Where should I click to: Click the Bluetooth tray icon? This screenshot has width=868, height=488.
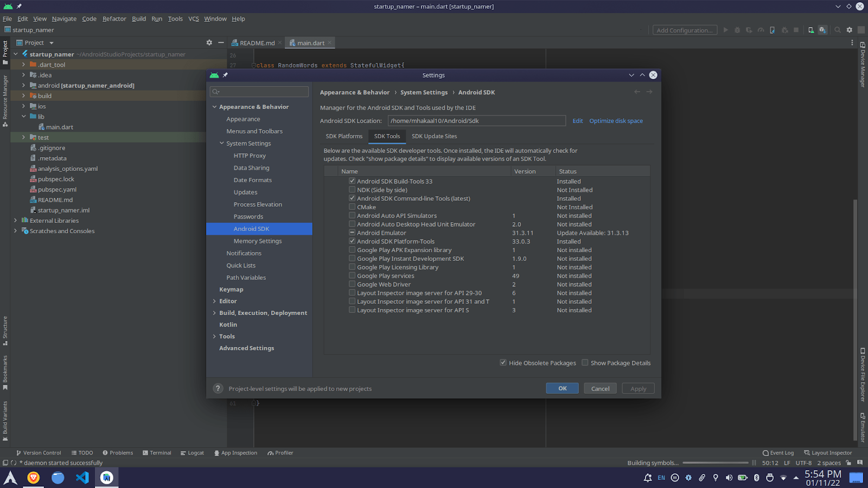coord(756,478)
